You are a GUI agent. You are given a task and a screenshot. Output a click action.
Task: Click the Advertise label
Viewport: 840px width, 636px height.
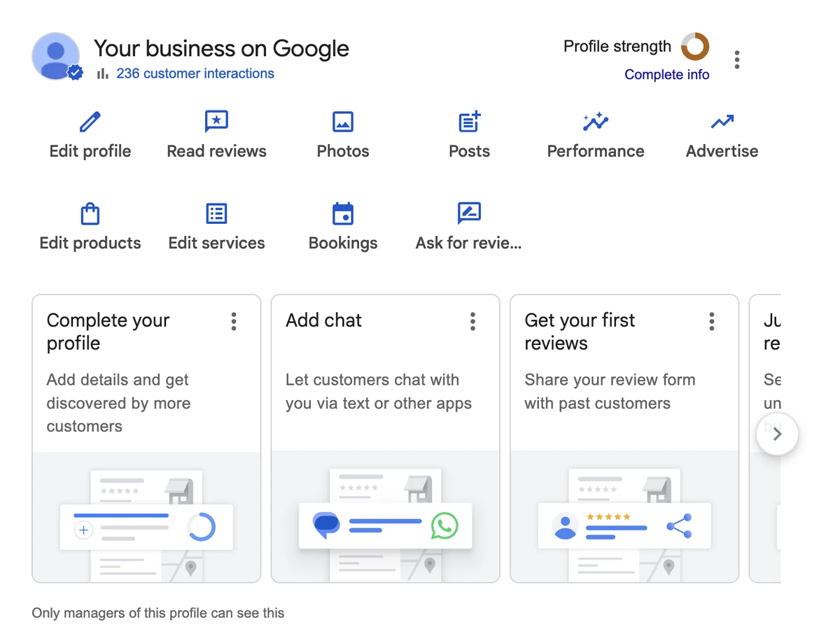[x=722, y=151]
